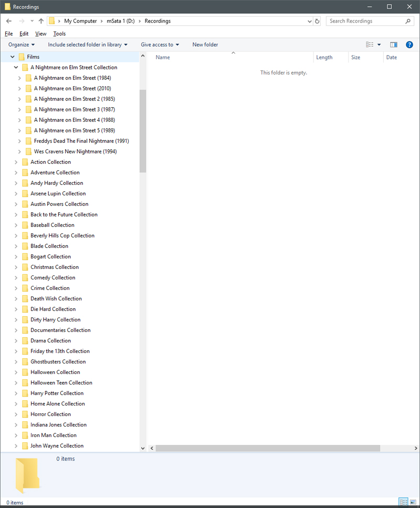Click the folder tree scroll up arrow
The width and height of the screenshot is (420, 508).
(143, 56)
